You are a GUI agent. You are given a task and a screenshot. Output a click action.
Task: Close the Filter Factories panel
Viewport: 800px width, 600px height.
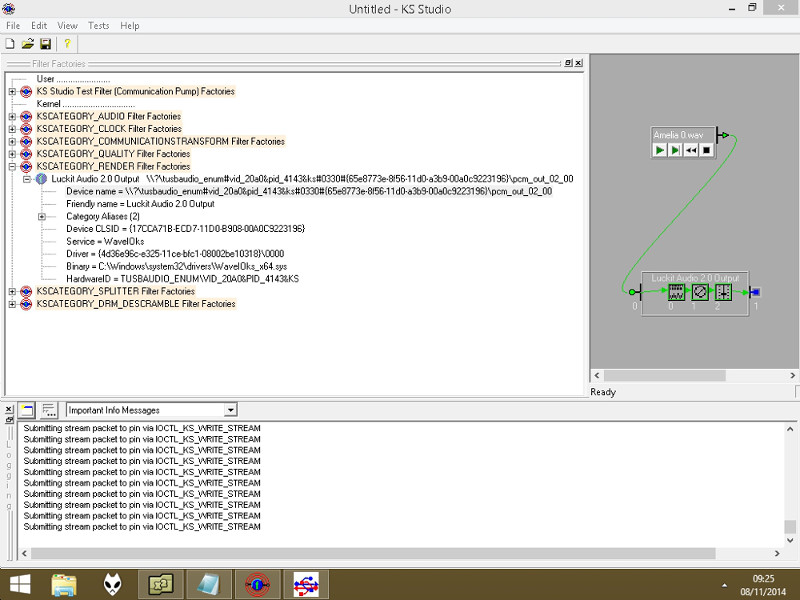[x=578, y=63]
